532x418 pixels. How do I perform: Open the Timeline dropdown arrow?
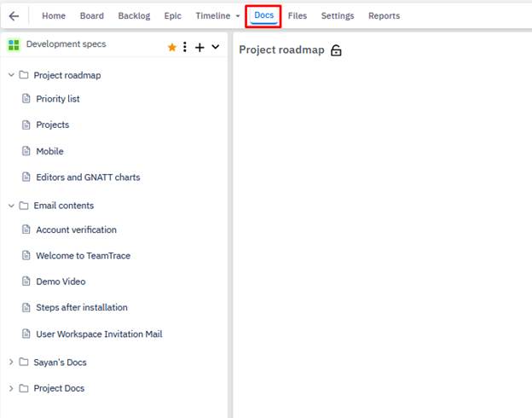[x=238, y=16]
